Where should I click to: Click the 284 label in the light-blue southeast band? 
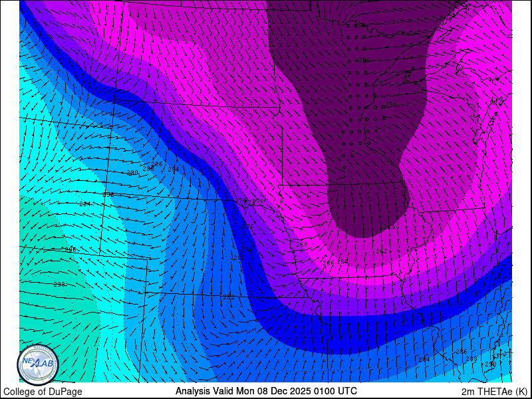tap(424, 359)
